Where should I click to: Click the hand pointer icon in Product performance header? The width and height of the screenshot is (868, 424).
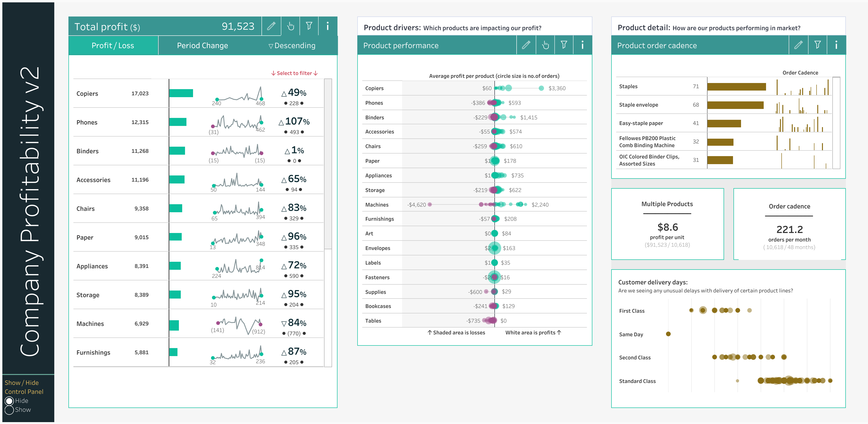(545, 45)
